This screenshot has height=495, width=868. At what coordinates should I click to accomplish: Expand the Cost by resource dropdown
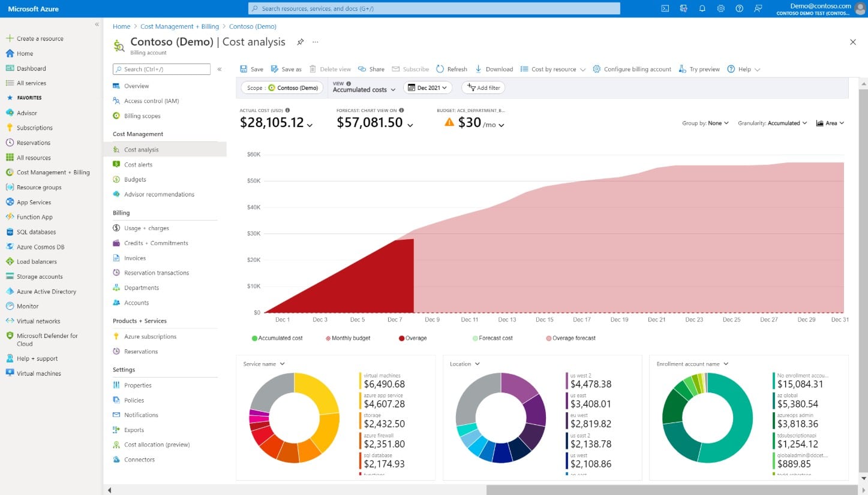click(552, 69)
